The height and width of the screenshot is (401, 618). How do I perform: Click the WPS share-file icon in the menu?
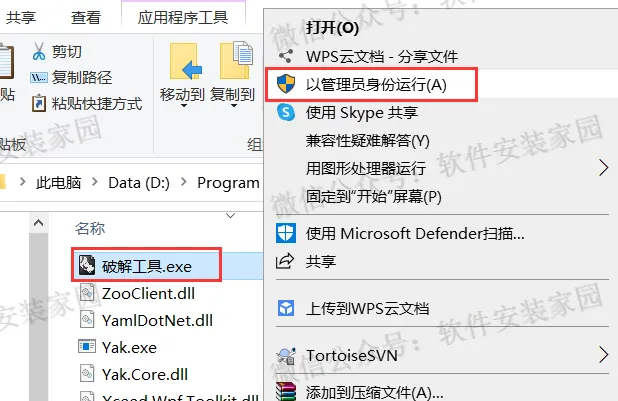pyautogui.click(x=286, y=56)
